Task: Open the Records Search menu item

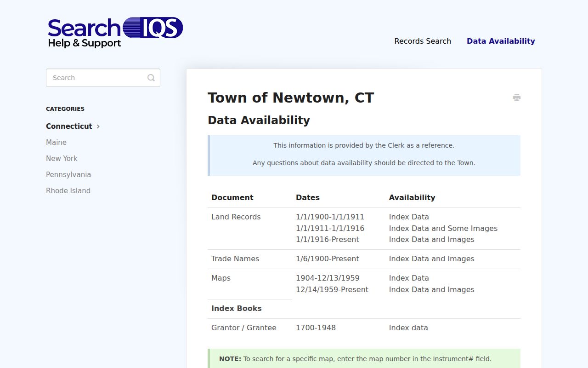Action: (423, 41)
